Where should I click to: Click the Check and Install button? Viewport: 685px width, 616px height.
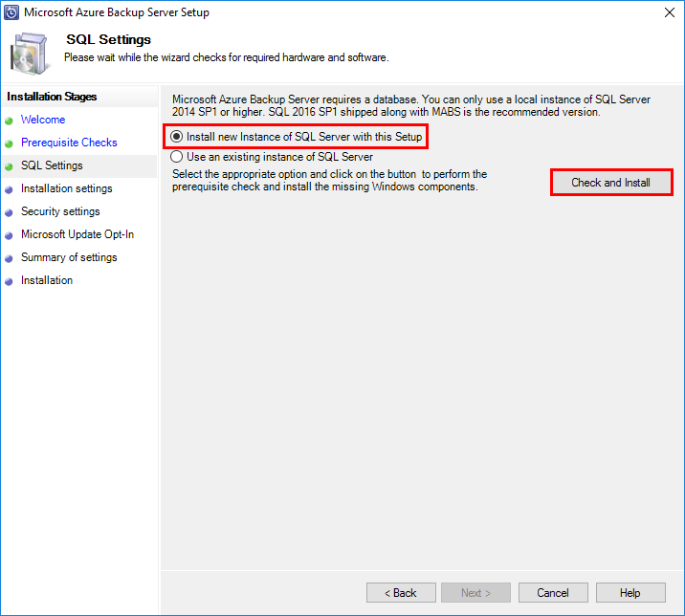(x=610, y=182)
